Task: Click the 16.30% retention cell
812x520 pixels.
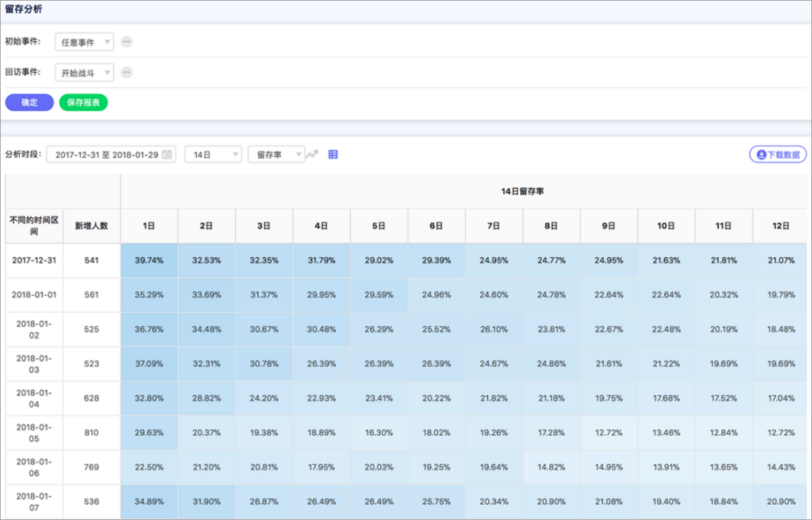Action: coord(379,433)
